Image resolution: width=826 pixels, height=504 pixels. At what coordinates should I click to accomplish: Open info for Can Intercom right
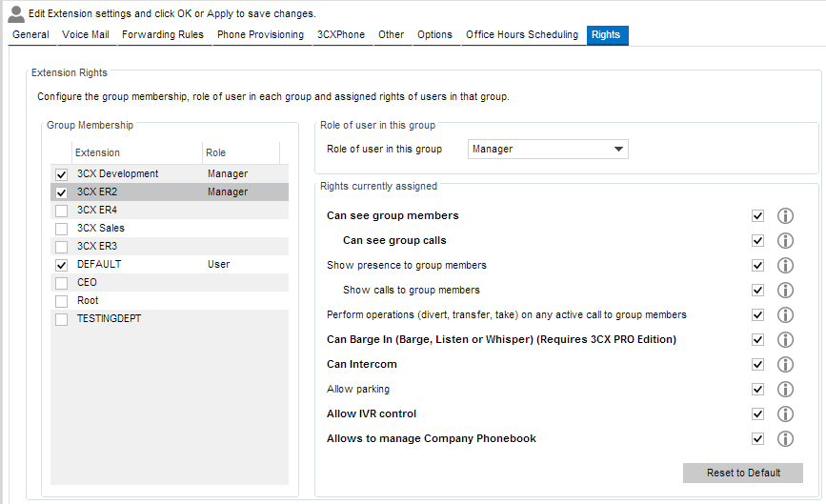[785, 365]
